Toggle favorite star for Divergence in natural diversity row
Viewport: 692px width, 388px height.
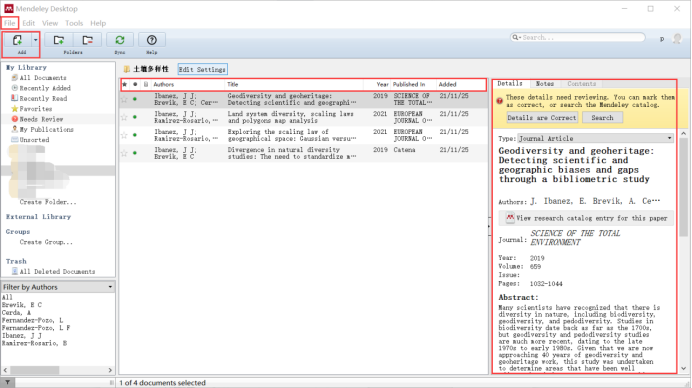click(x=124, y=153)
